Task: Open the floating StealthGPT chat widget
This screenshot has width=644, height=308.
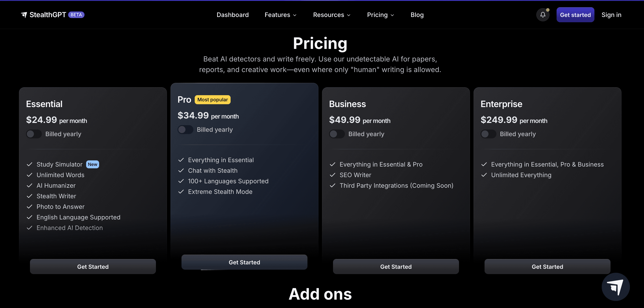Action: (x=615, y=287)
